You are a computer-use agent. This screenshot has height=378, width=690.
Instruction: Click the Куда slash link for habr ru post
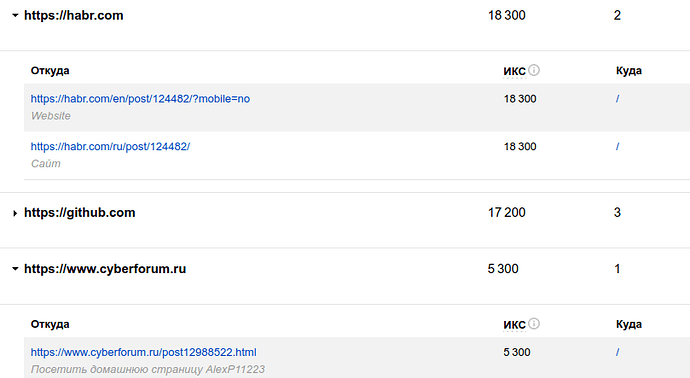coord(617,146)
